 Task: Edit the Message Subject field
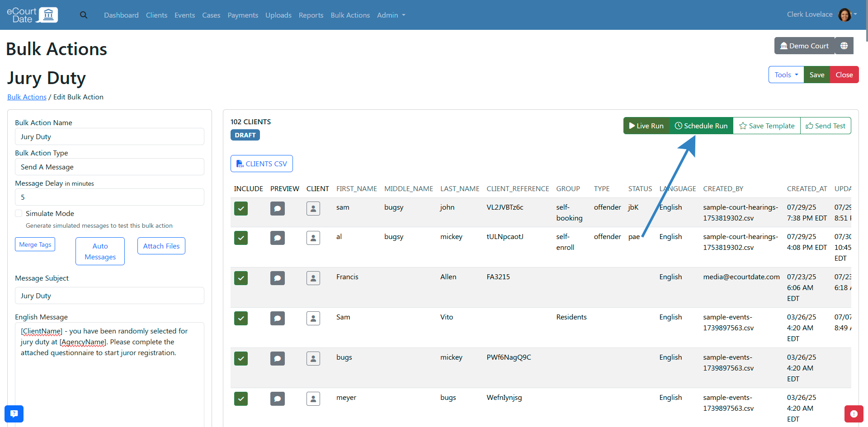point(109,296)
